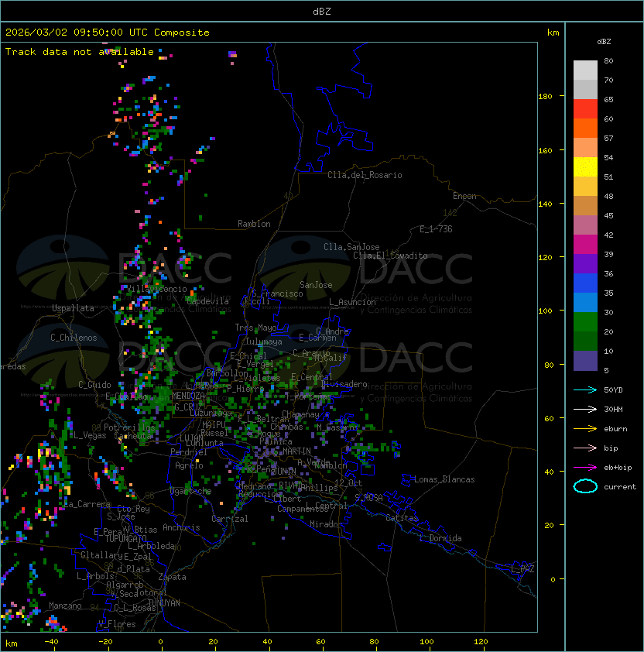Viewport: 644px width, 652px height.
Task: Click the Clla.del_Rosario map label
Action: click(x=365, y=175)
